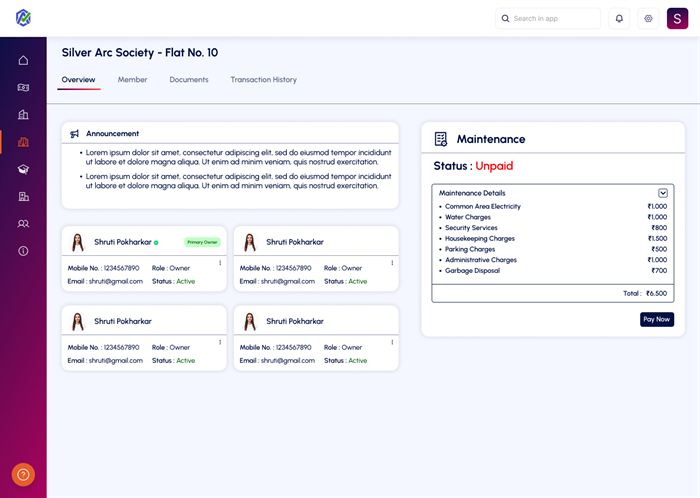
Task: View the Transaction History tab
Action: pos(263,80)
